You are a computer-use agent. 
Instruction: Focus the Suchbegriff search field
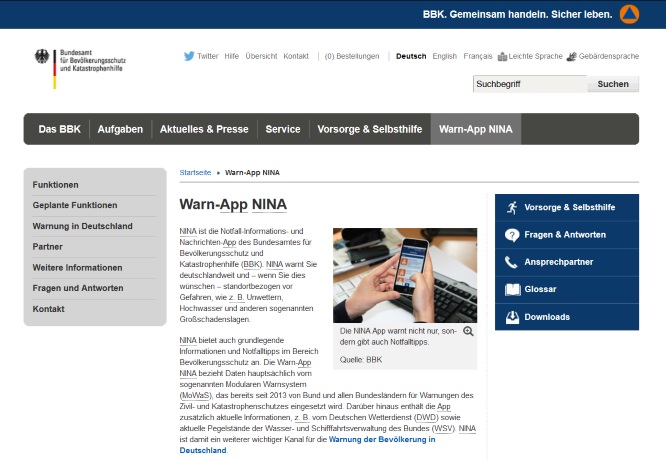click(529, 84)
